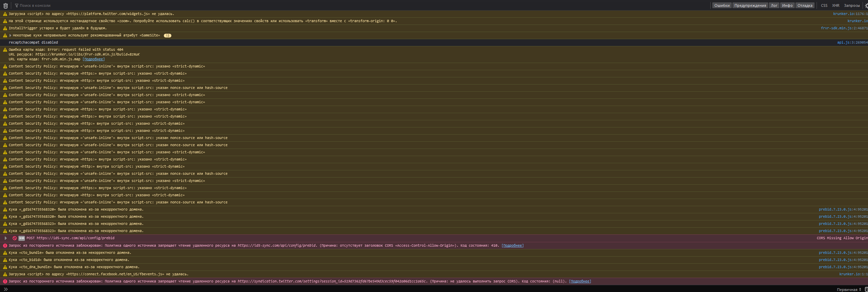Image resolution: width=868 pixels, height=292 pixels.
Task: Click the blocked request icon beside POST
Action: click(15, 238)
